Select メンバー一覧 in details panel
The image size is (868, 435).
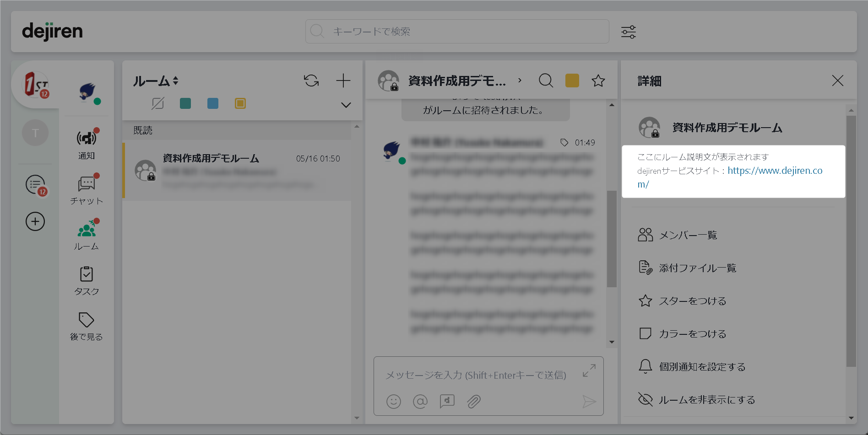click(688, 235)
